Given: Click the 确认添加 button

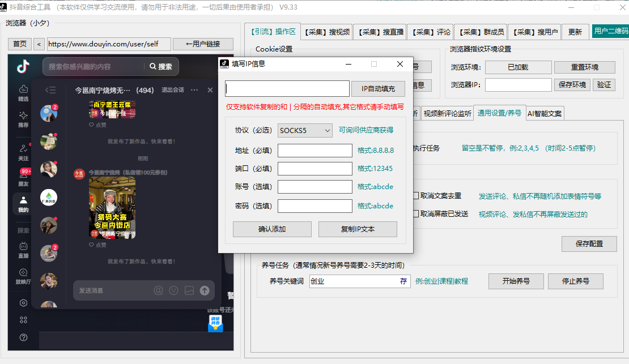Looking at the screenshot, I should (x=272, y=229).
